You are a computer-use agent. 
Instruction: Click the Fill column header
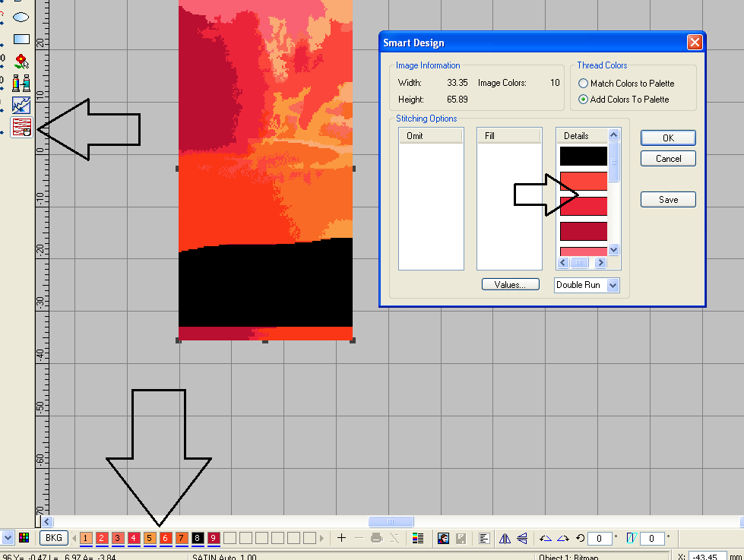[x=508, y=136]
